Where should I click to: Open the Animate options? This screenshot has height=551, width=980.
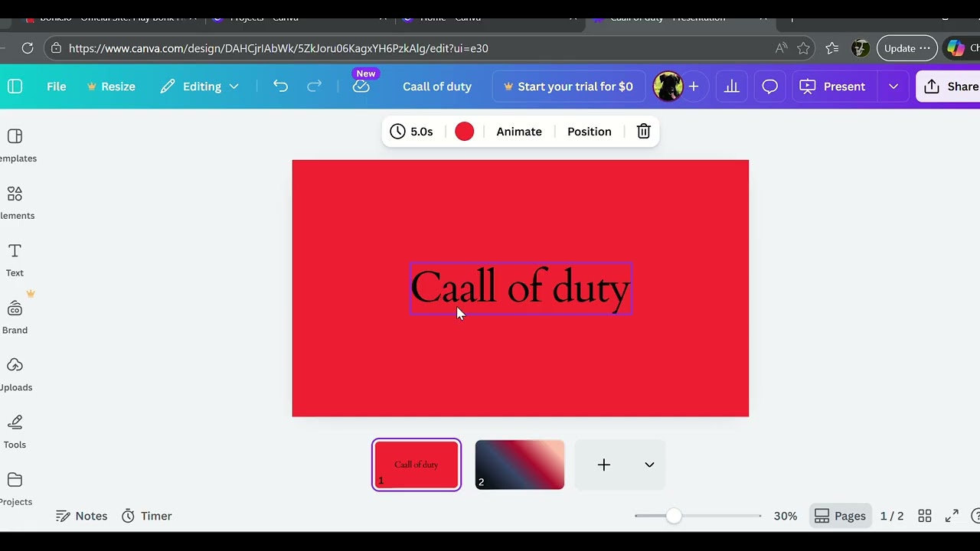pyautogui.click(x=519, y=132)
